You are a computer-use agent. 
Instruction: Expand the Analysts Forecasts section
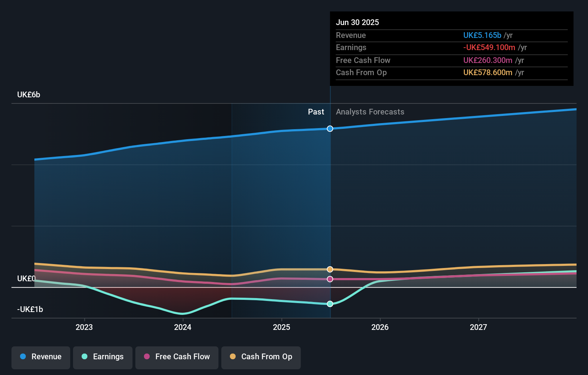click(x=370, y=112)
